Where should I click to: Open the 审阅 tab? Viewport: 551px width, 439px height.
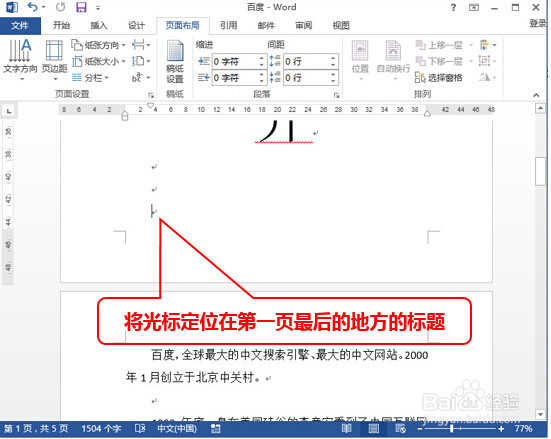(x=304, y=25)
